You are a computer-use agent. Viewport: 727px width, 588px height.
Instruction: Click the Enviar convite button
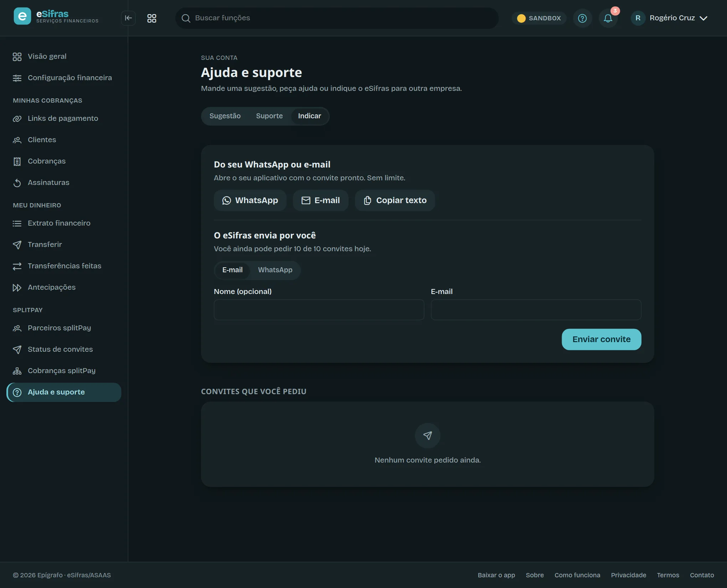tap(602, 340)
